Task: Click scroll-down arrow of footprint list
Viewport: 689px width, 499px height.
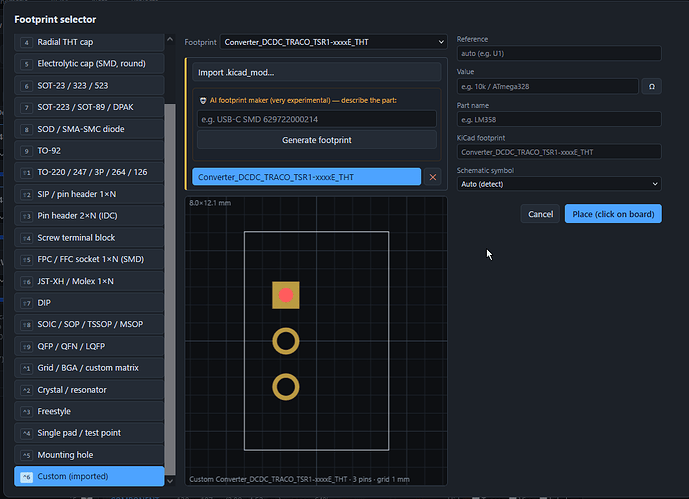Action: pyautogui.click(x=170, y=481)
